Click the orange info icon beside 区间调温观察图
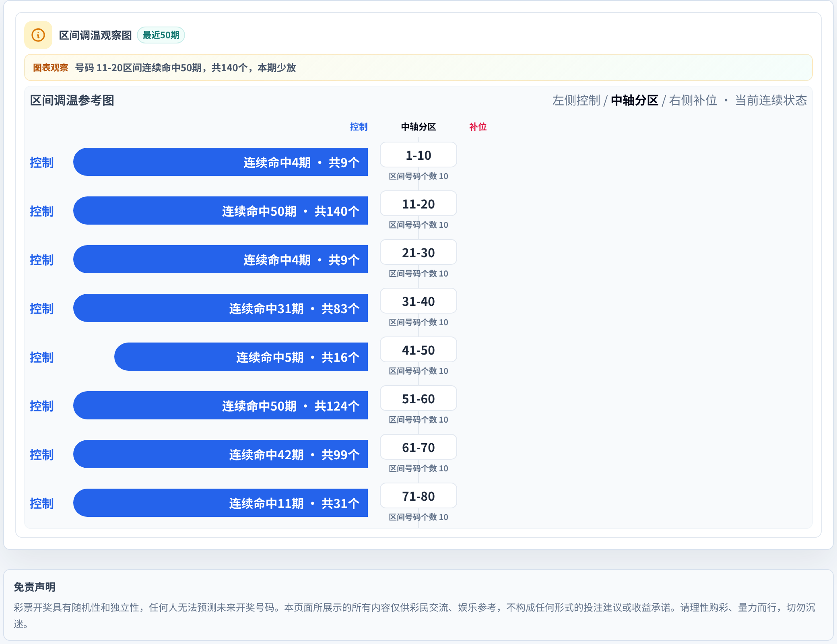837x644 pixels. (38, 35)
